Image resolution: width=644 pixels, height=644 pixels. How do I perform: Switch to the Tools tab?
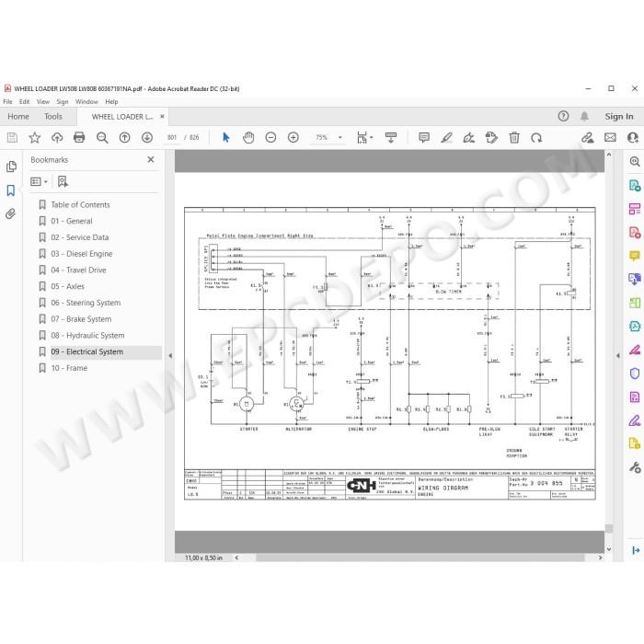tap(53, 117)
